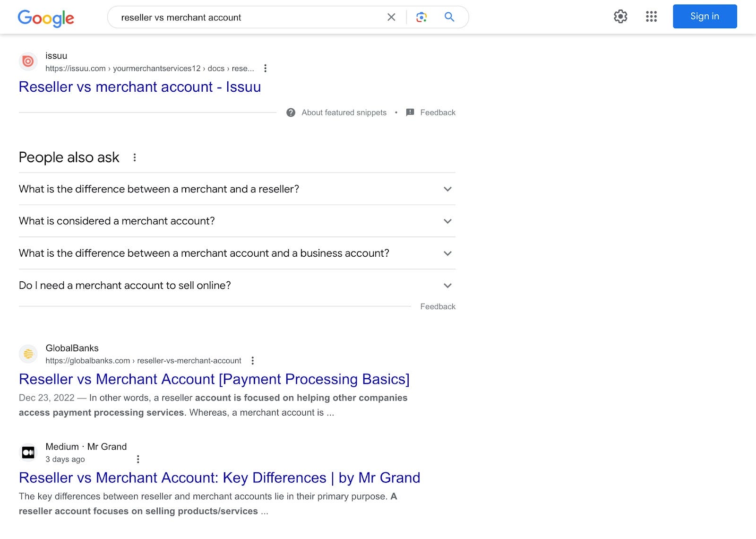
Task: Click the issuu.com URL breadcrumb
Action: pos(150,69)
